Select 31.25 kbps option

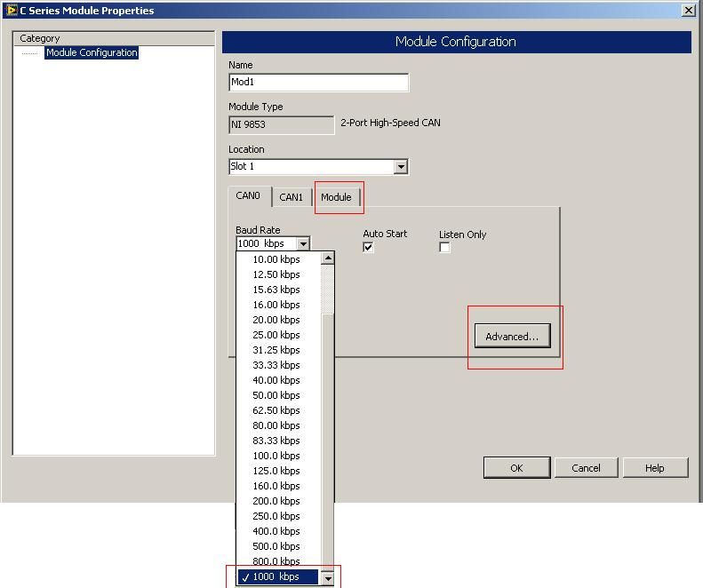pyautogui.click(x=278, y=350)
